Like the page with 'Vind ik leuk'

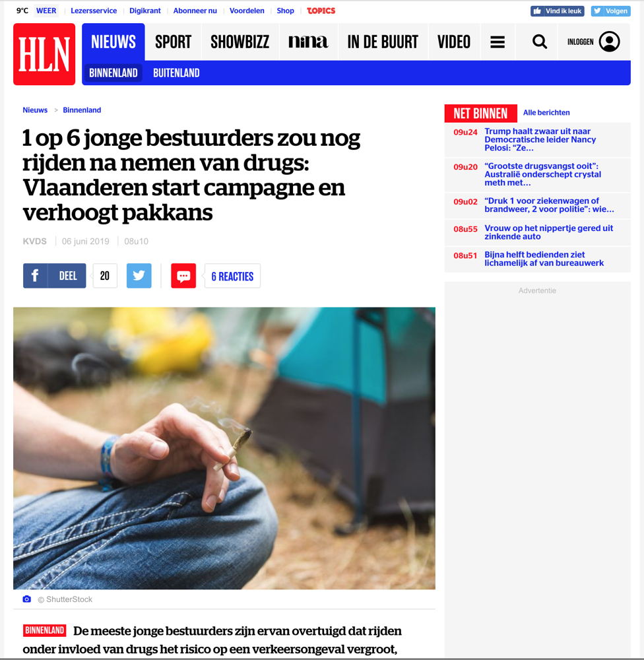pyautogui.click(x=558, y=11)
